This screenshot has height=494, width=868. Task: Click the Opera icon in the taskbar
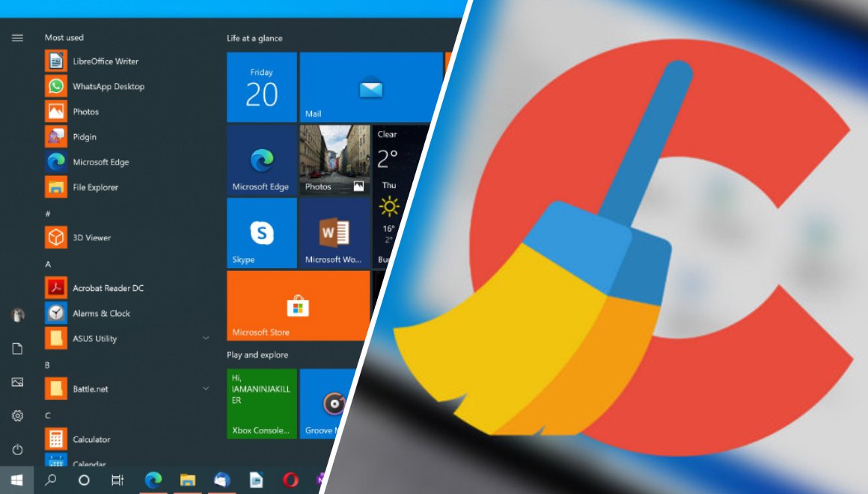[290, 481]
